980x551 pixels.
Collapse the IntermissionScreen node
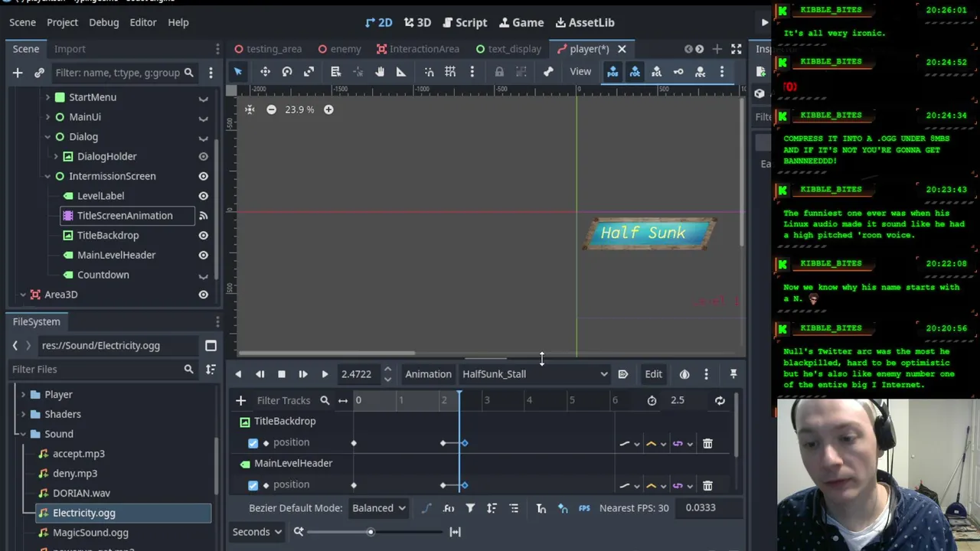(47, 176)
